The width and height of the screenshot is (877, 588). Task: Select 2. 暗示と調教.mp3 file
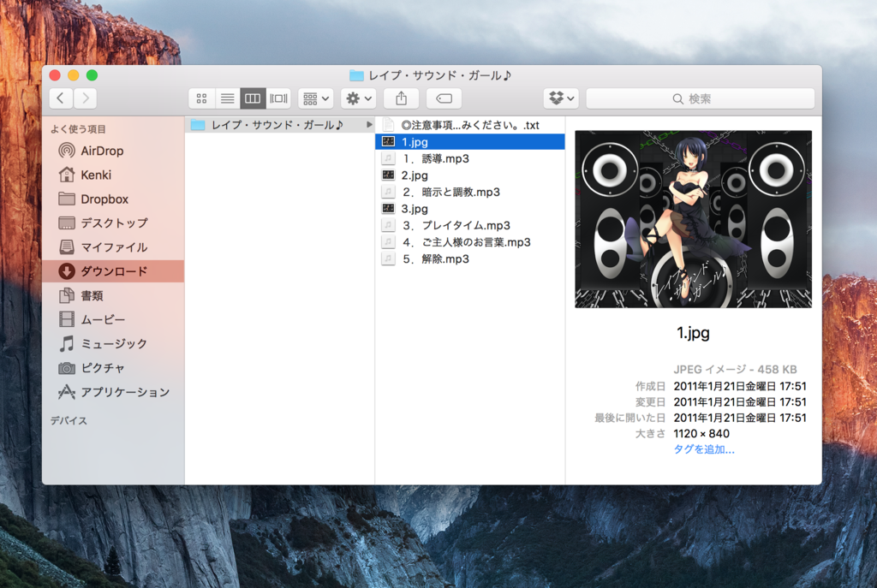coord(470,193)
